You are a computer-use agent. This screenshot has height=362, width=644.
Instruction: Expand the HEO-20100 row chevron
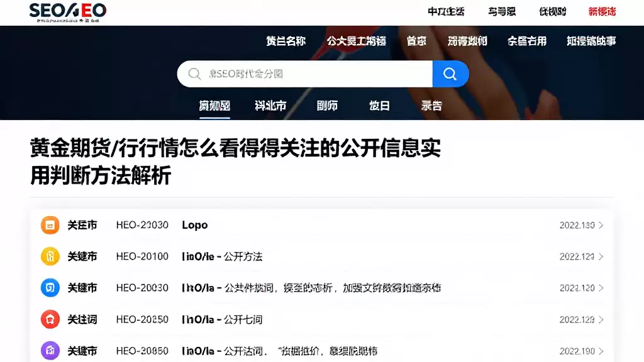[x=601, y=256]
